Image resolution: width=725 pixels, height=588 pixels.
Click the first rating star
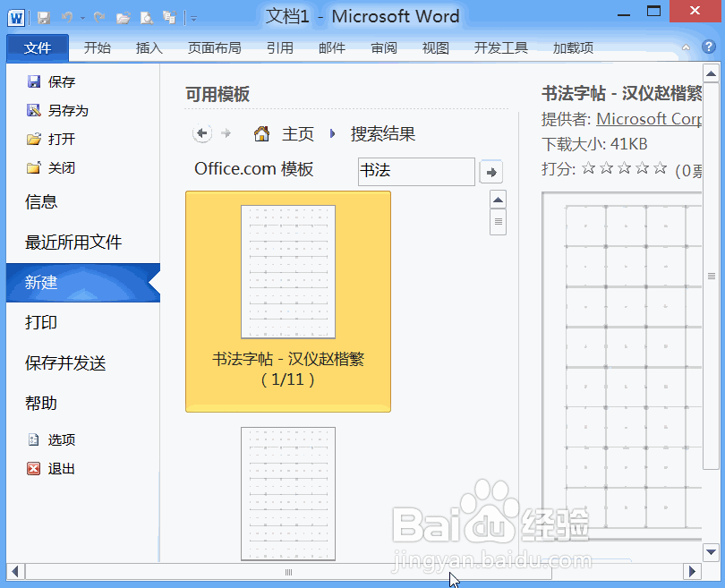pos(588,167)
